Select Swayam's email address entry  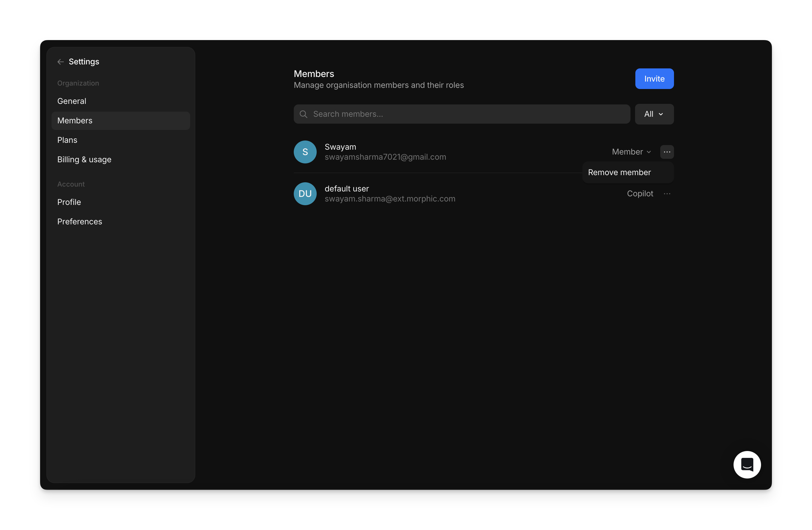[385, 157]
